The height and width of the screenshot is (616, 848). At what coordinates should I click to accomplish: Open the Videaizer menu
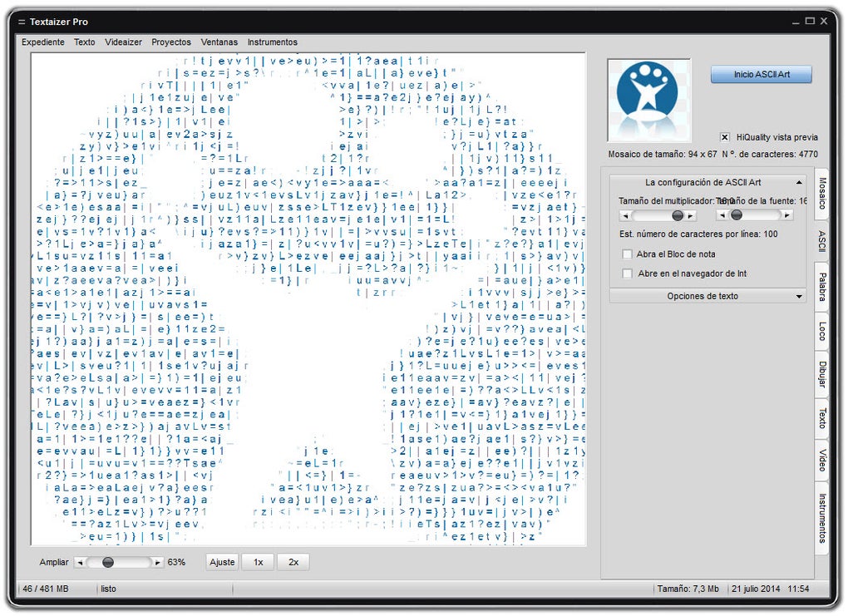point(123,42)
